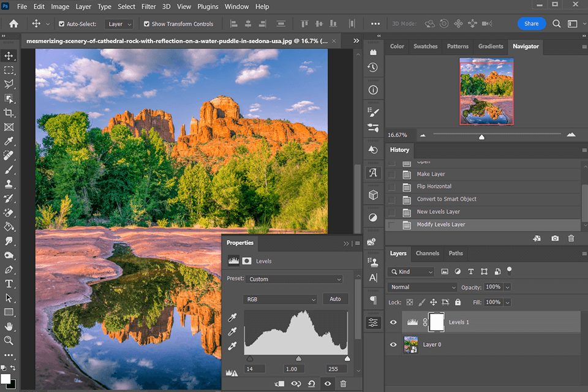The height and width of the screenshot is (392, 588).
Task: Select the Move tool
Action: pyautogui.click(x=9, y=56)
